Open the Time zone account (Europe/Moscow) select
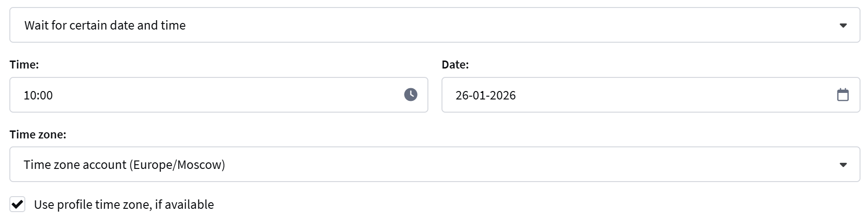This screenshot has width=868, height=221. point(124,165)
